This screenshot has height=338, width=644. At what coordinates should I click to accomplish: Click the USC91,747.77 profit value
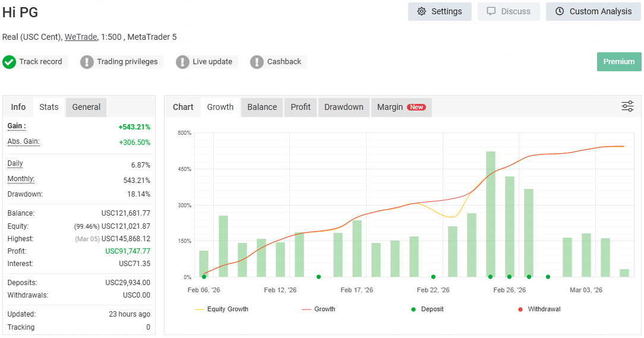128,251
